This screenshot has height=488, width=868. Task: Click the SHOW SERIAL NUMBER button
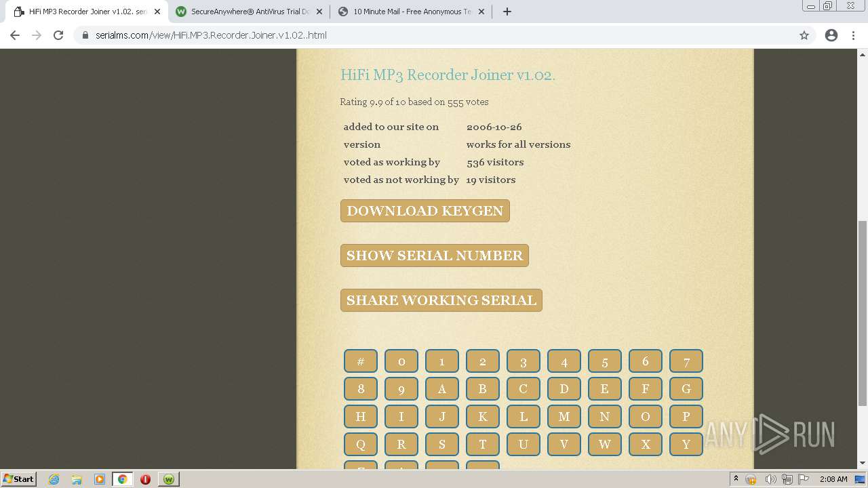435,256
